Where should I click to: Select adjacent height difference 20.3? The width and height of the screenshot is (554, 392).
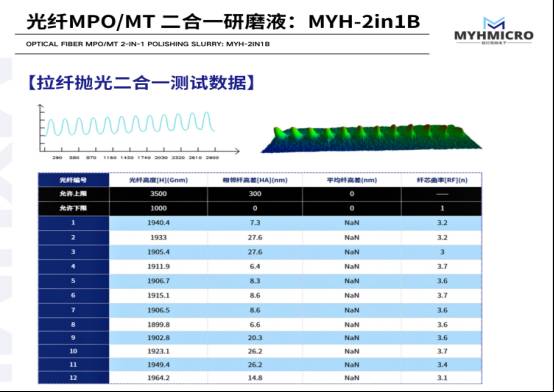pyautogui.click(x=255, y=338)
